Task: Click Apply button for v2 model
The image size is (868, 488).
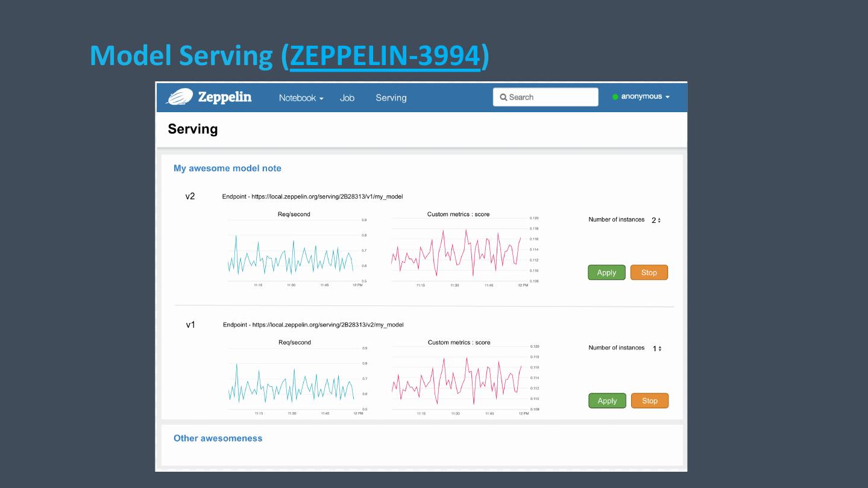Action: [x=606, y=272]
